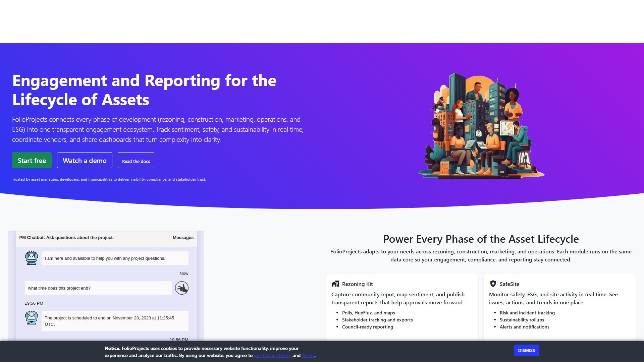Click the 'Power Every Phase of the Asset Lifecycle' heading

(x=481, y=239)
